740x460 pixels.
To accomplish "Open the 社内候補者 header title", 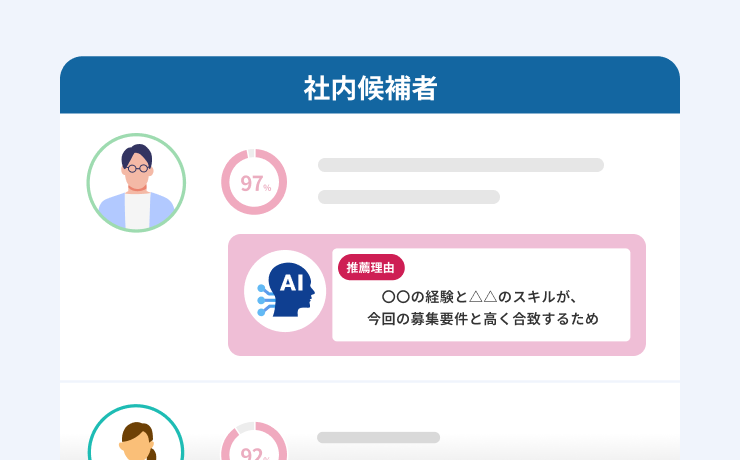I will [x=370, y=88].
